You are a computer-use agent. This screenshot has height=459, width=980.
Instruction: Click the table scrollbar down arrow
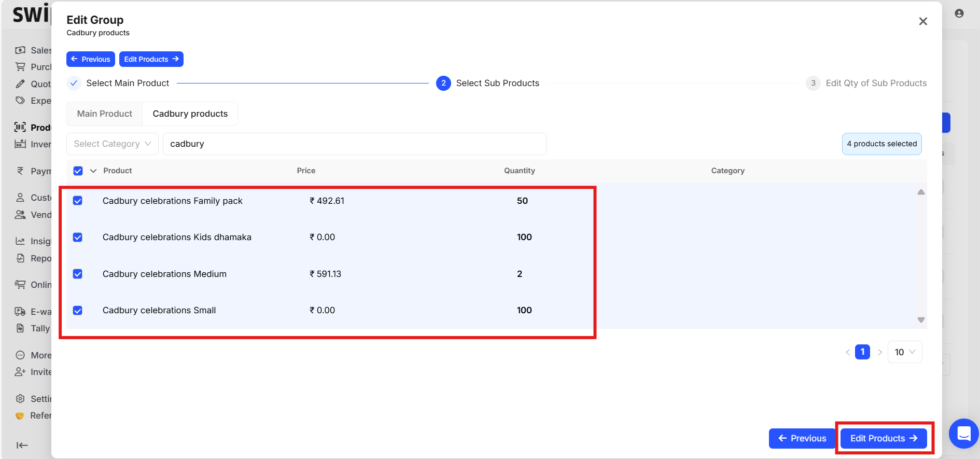tap(921, 320)
